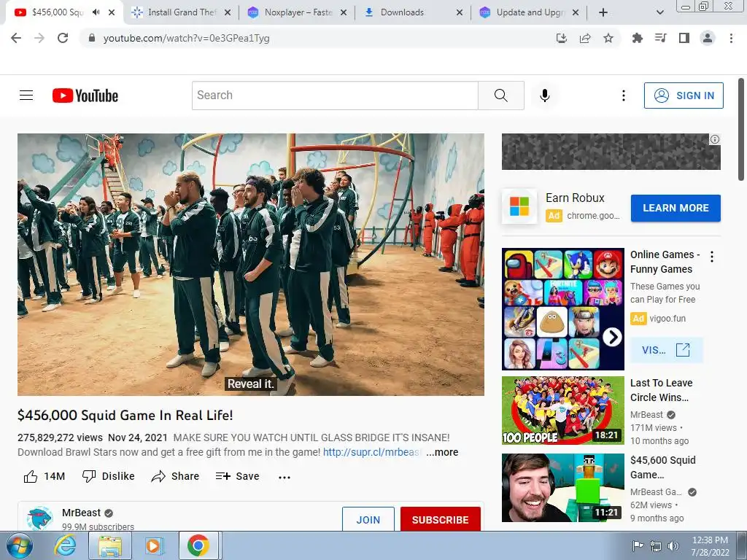Toggle Chrome side panel
The height and width of the screenshot is (560, 747).
(684, 38)
